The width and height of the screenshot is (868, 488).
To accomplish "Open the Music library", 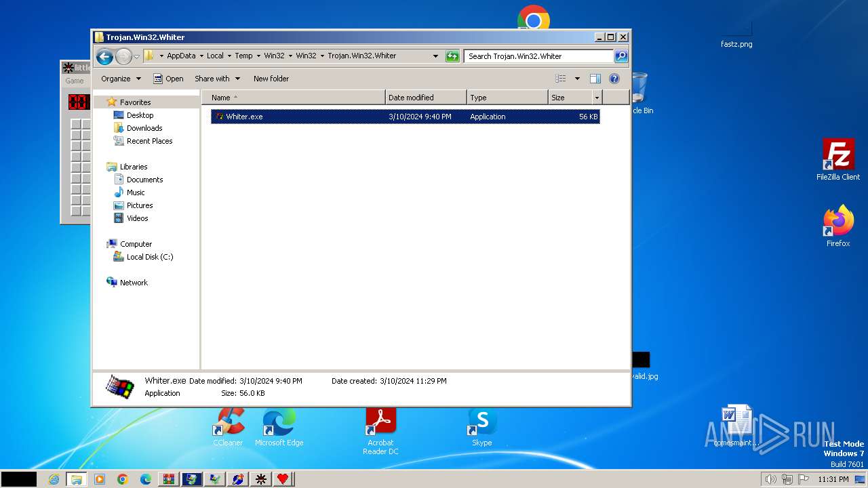I will (x=136, y=192).
